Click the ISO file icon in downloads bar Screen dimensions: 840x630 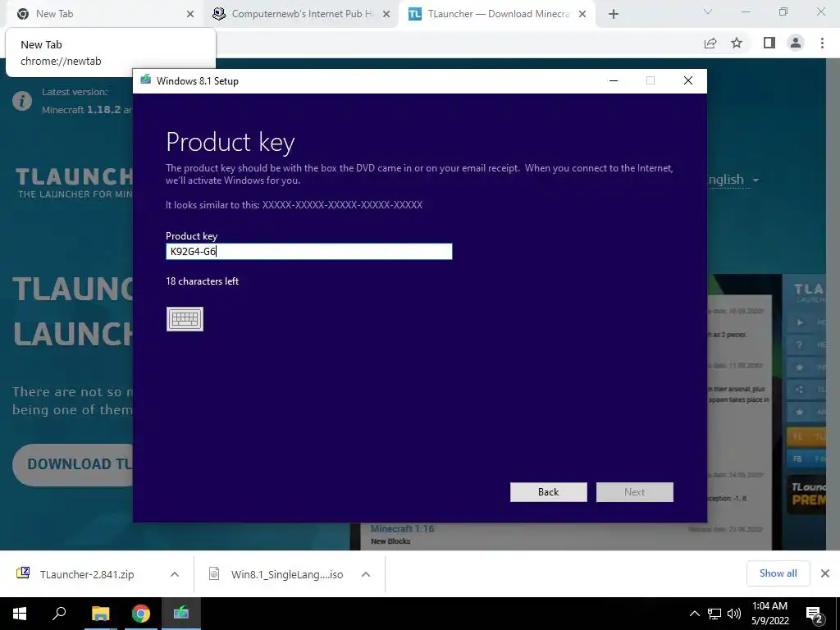point(214,573)
